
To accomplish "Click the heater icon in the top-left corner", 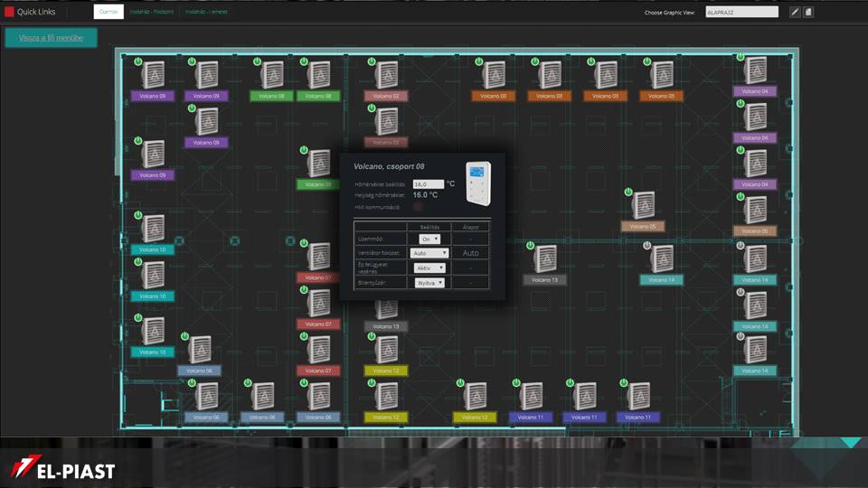I will 153,74.
